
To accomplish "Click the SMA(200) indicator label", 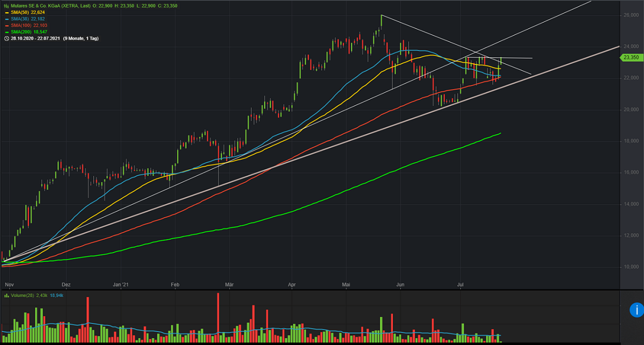I will click(21, 32).
